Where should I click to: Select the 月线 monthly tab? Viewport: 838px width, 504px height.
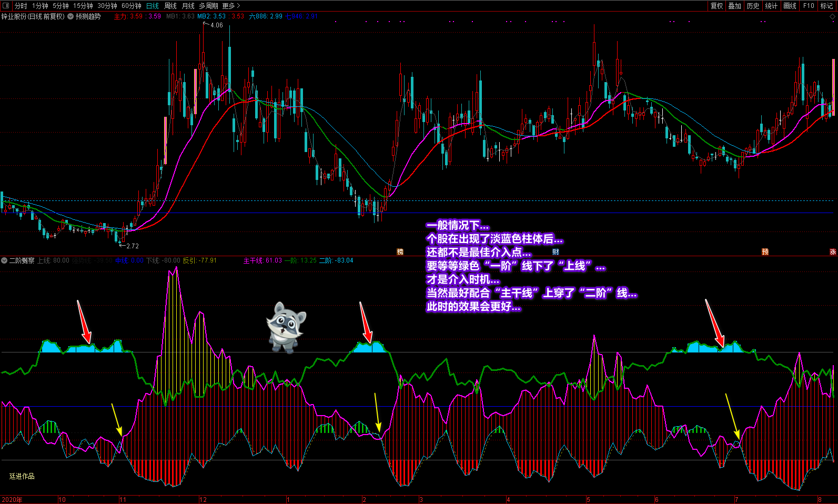coord(188,6)
